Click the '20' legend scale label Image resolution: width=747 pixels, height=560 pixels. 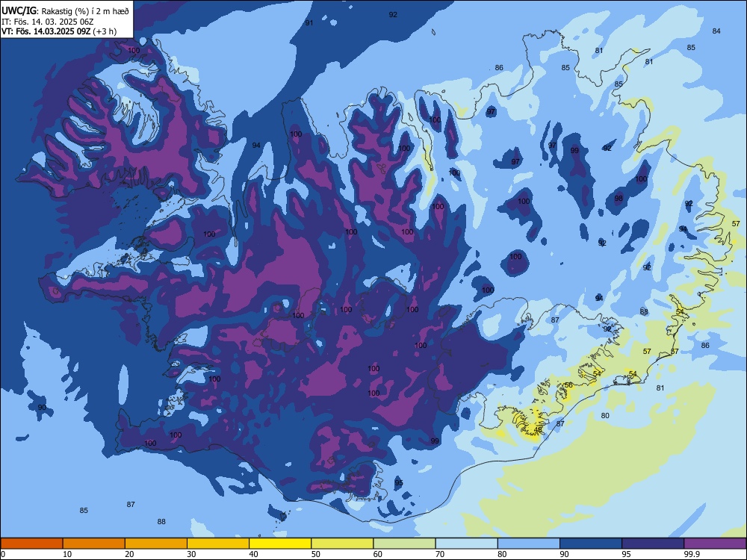[129, 554]
